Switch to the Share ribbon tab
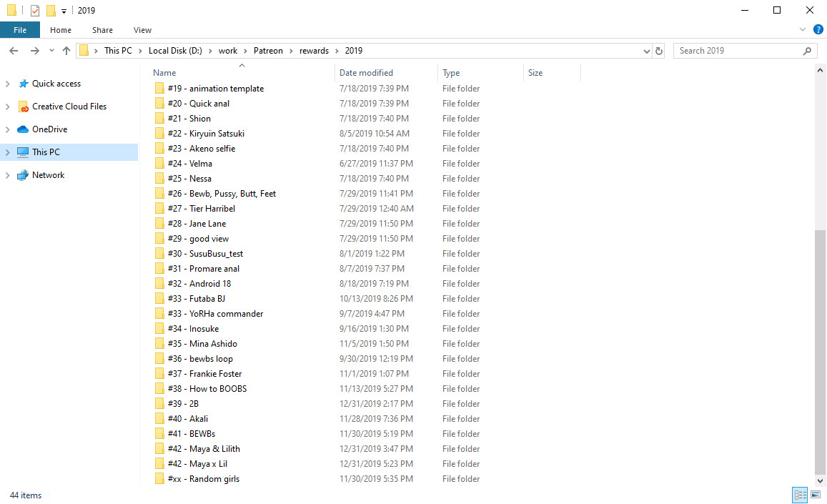 pyautogui.click(x=102, y=30)
